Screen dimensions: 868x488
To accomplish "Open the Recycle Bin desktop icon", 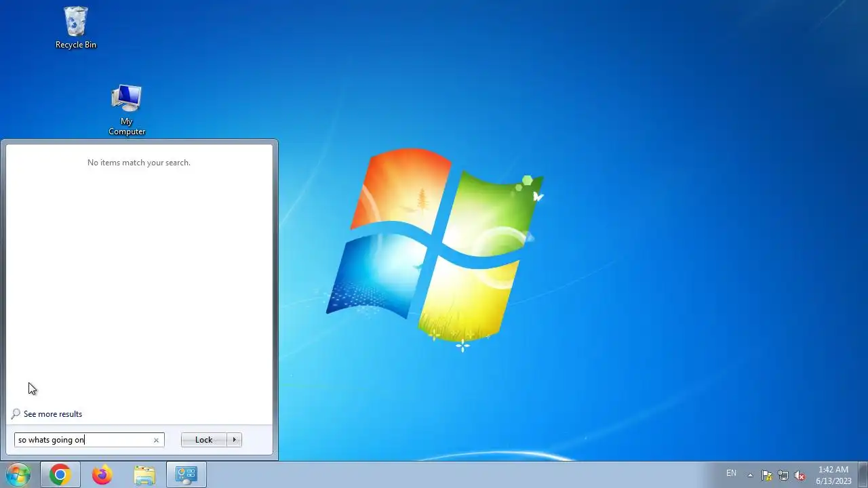I will 76,28.
